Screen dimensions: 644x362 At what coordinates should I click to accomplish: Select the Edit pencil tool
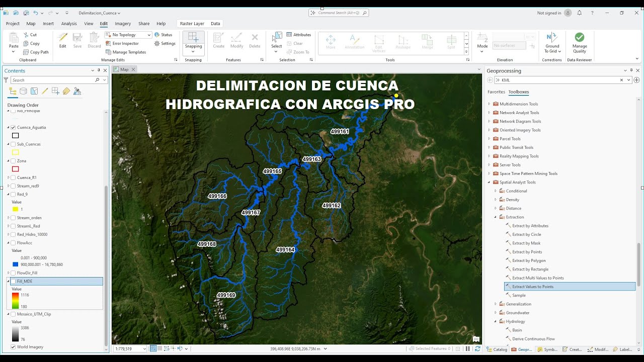62,38
